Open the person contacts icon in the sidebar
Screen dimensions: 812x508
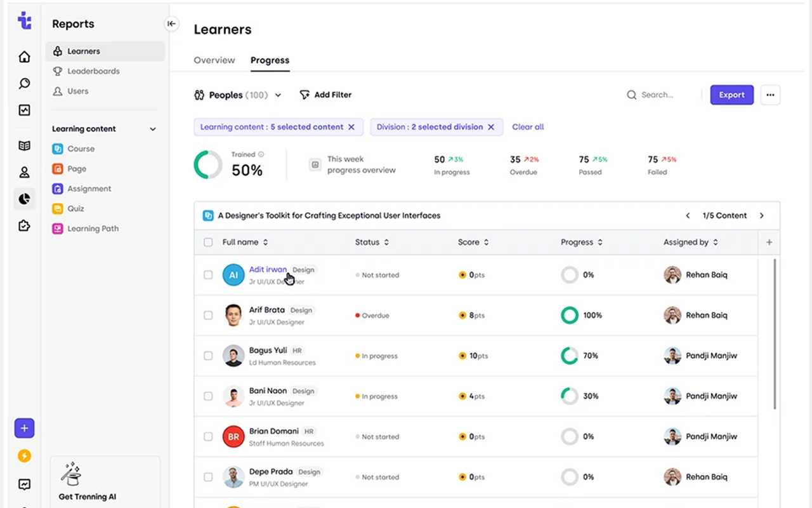click(24, 171)
